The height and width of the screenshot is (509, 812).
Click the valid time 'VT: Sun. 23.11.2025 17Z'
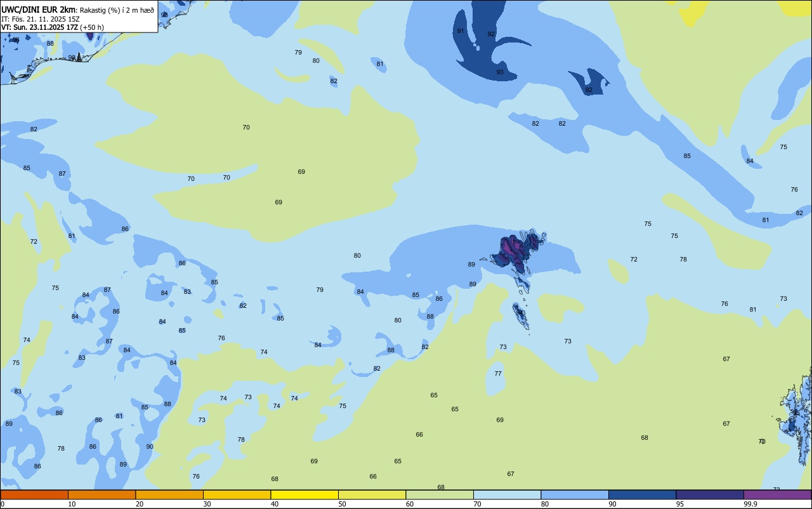point(40,27)
